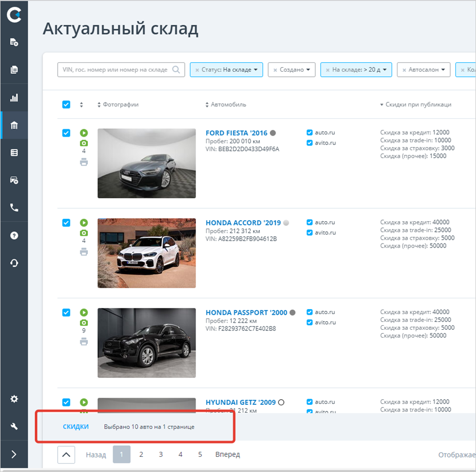The image size is (476, 472).
Task: Uncheck the Honda Passport row checkbox
Action: point(66,312)
